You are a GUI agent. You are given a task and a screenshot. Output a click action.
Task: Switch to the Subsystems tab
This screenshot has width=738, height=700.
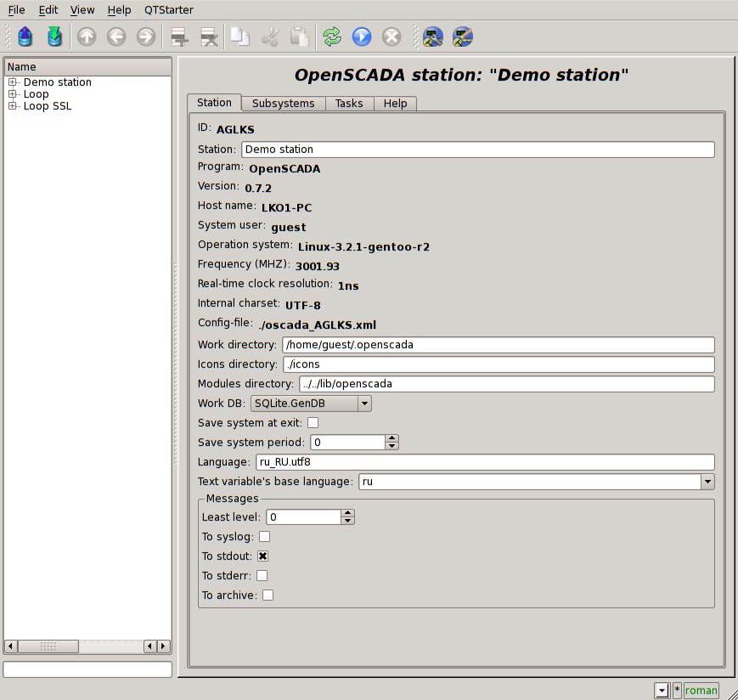[x=284, y=103]
